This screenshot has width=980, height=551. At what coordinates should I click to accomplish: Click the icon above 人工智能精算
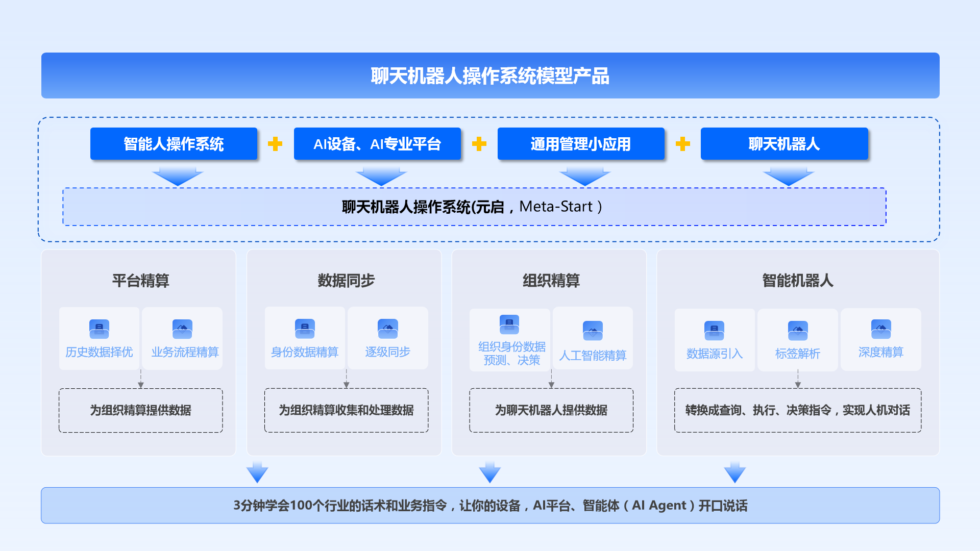pos(593,331)
